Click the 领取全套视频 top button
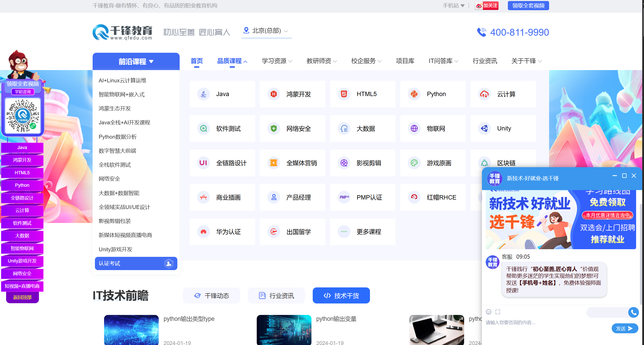 pos(528,6)
